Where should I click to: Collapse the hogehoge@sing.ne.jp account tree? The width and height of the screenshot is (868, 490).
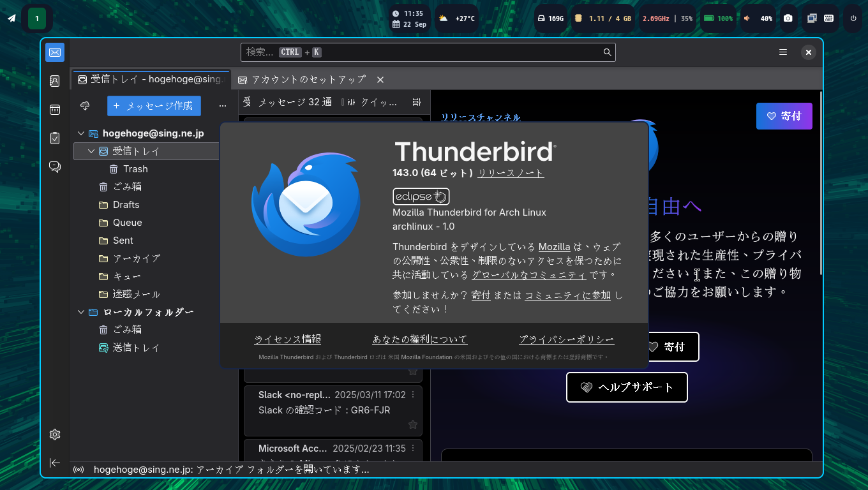click(x=81, y=133)
